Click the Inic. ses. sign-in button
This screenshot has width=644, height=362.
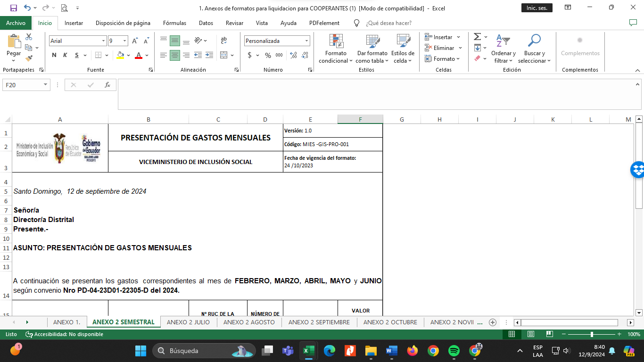point(537,8)
